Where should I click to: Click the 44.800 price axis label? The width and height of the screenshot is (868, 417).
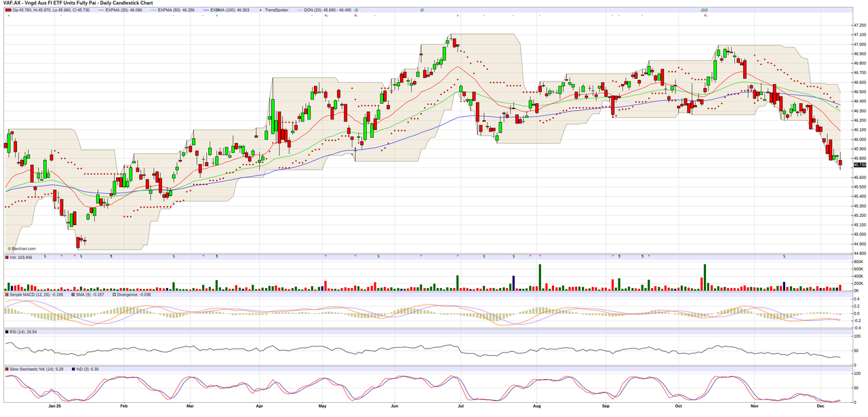pos(860,254)
